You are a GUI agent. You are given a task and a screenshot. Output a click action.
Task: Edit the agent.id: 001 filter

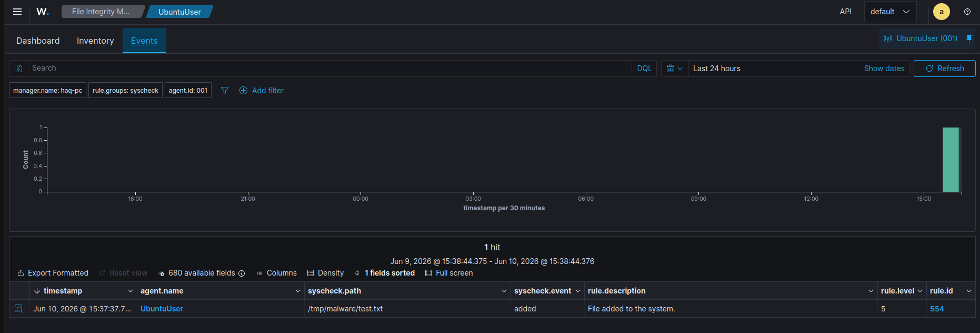coord(188,91)
